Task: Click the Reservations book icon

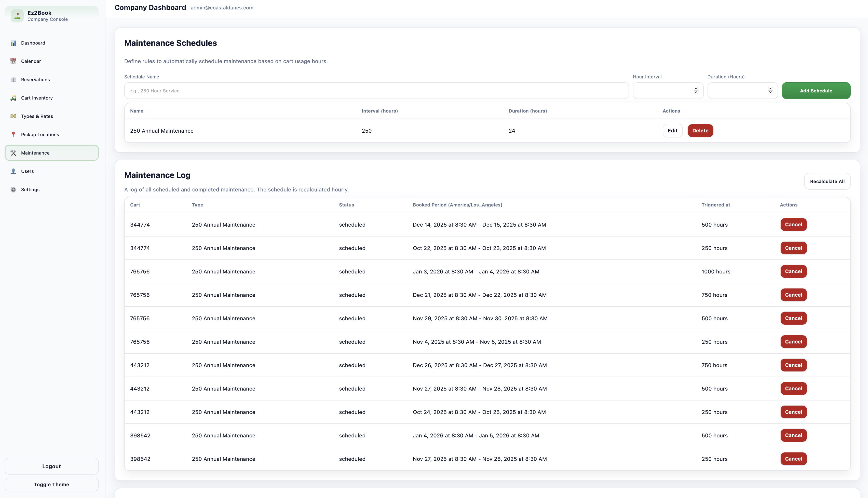Action: 13,80
